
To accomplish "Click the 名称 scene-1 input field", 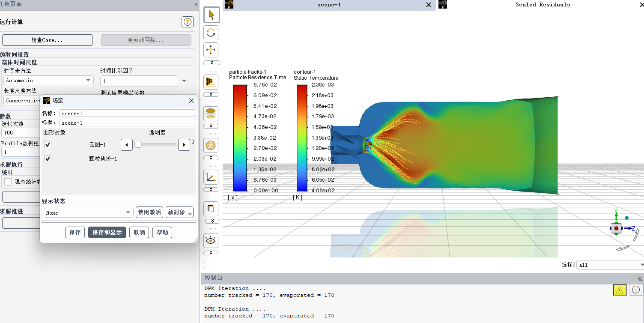I will [128, 114].
